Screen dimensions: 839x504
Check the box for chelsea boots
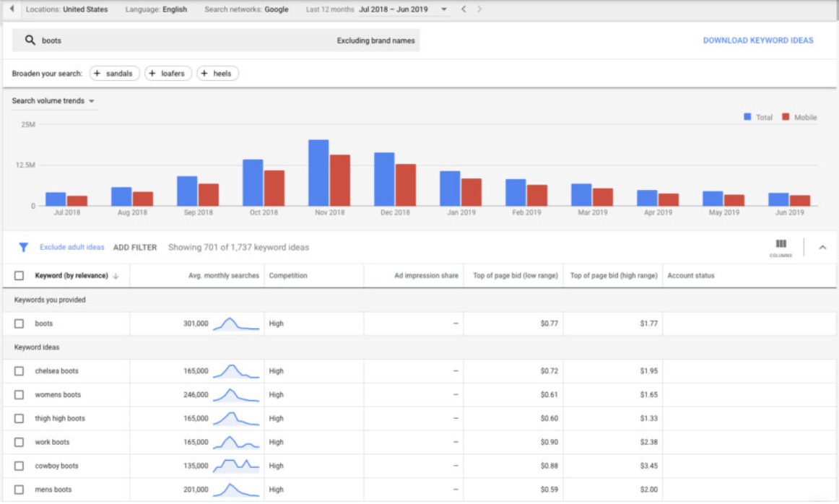click(19, 371)
